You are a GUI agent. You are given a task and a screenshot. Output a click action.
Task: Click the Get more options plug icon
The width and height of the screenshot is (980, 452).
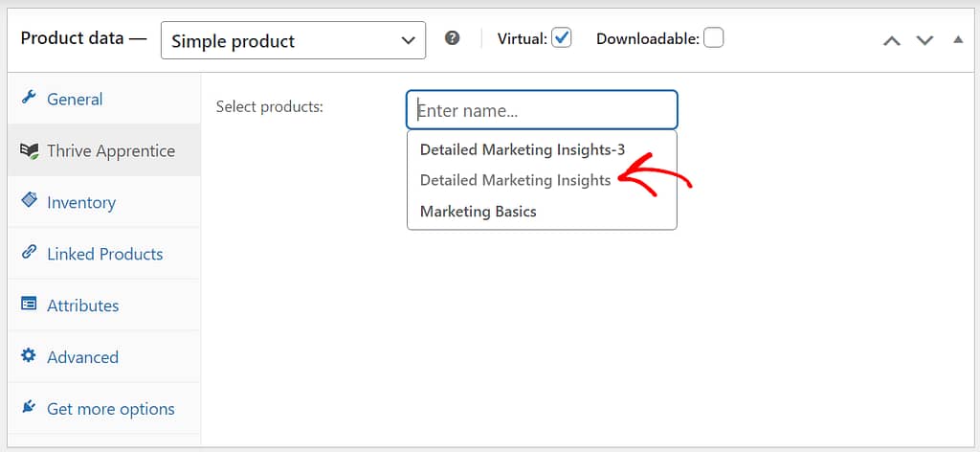pos(29,407)
